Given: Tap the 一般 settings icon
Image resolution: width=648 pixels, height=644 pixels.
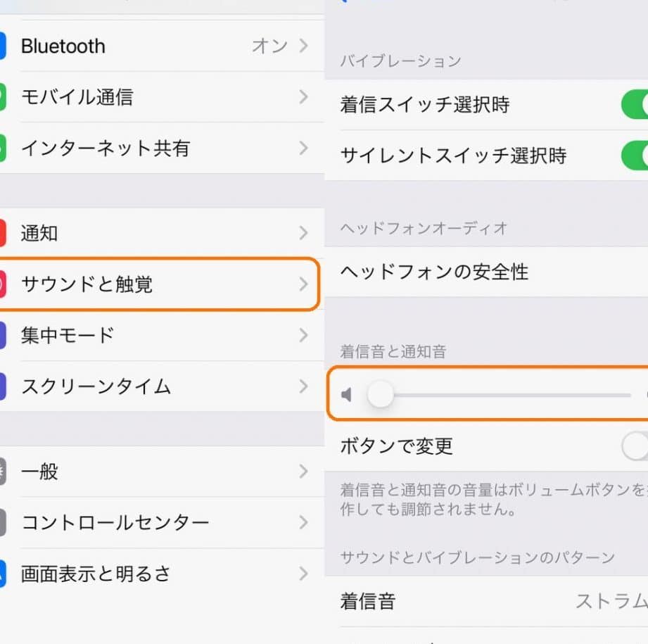Looking at the screenshot, I should [3, 472].
